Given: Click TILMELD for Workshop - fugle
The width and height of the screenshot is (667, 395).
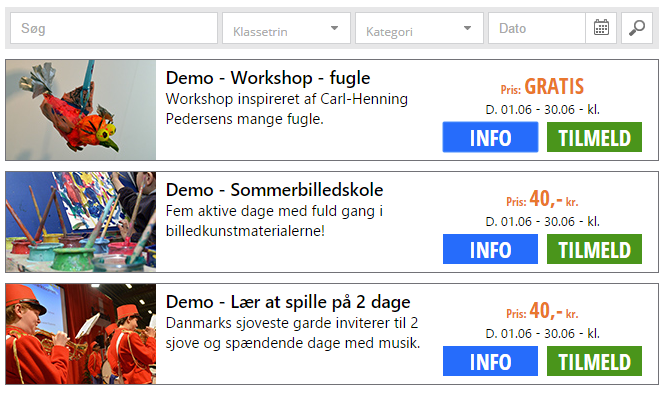Looking at the screenshot, I should (x=594, y=137).
